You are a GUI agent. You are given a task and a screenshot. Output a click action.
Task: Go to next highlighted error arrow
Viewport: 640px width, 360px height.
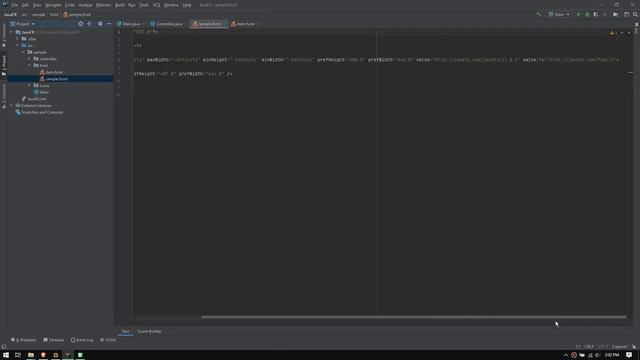coord(629,33)
